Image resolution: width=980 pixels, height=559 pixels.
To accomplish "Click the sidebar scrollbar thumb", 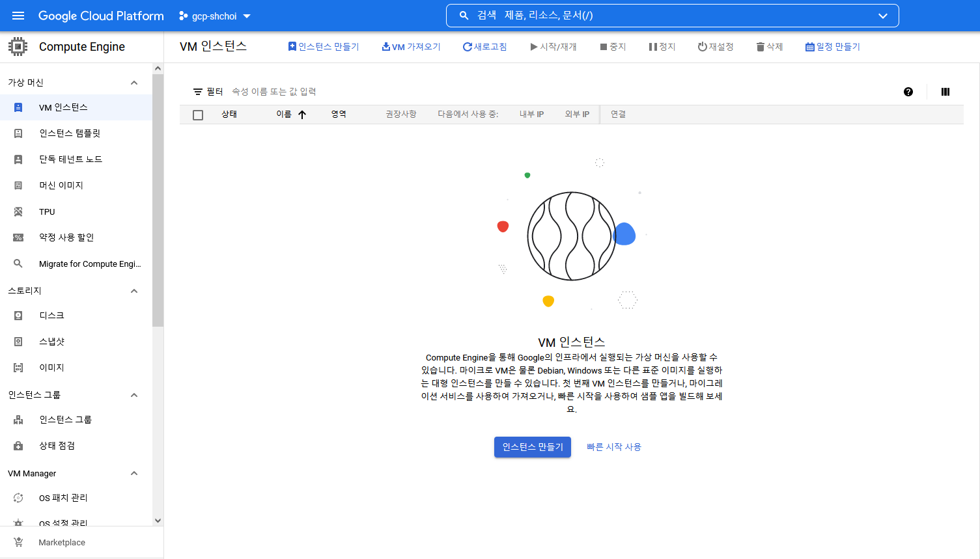I will (x=158, y=200).
